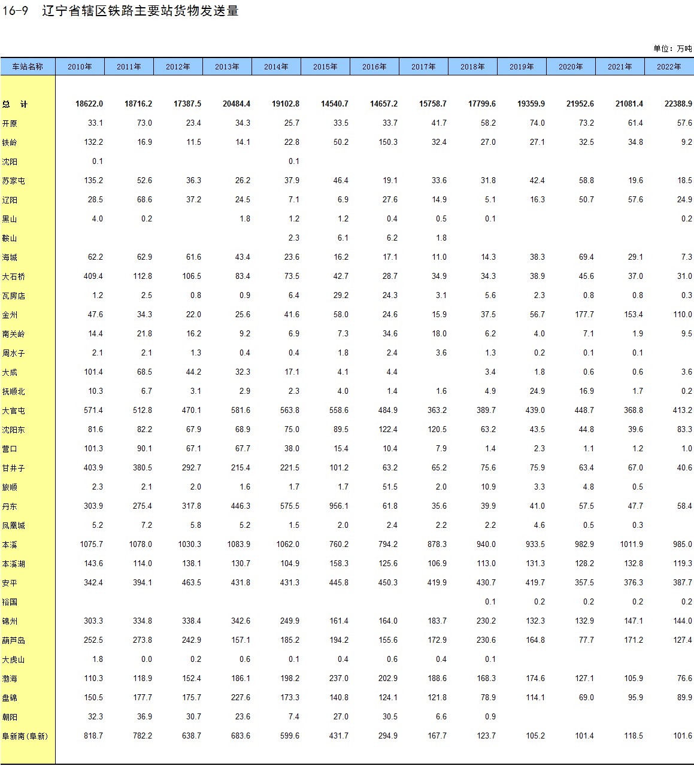Click the table title 辽宁省辖区铁路主要站货物发送量
Image resolution: width=694 pixels, height=784 pixels.
point(141,11)
